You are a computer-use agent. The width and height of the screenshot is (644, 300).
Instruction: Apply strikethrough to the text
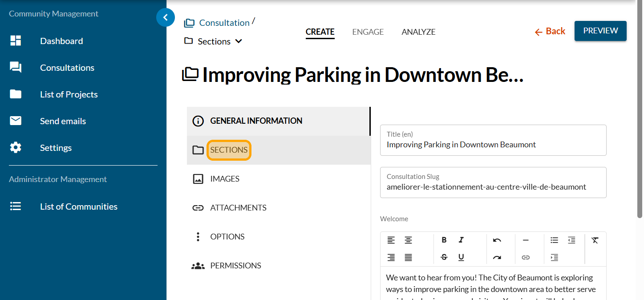click(x=444, y=257)
